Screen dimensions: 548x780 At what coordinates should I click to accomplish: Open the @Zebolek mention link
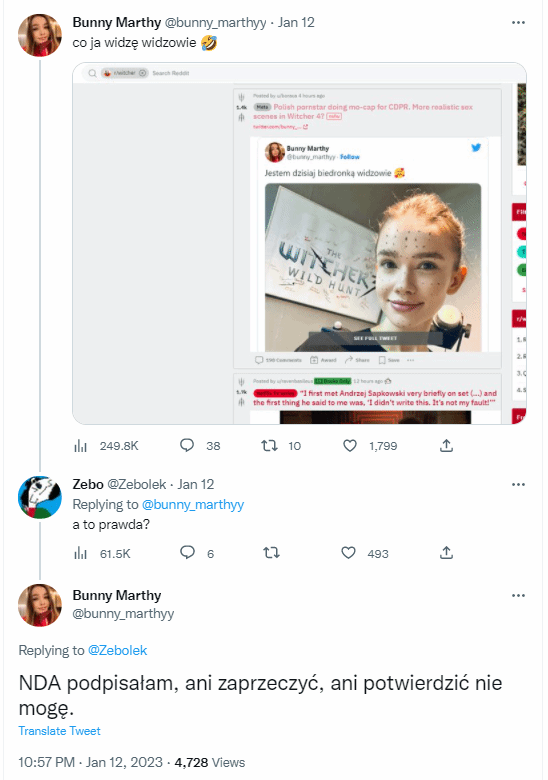[x=117, y=650]
